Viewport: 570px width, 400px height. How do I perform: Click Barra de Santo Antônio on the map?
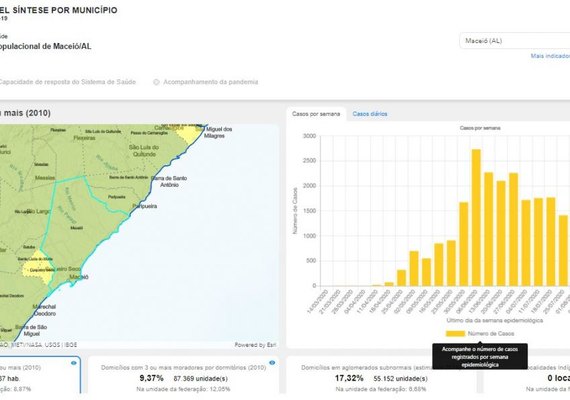169,181
